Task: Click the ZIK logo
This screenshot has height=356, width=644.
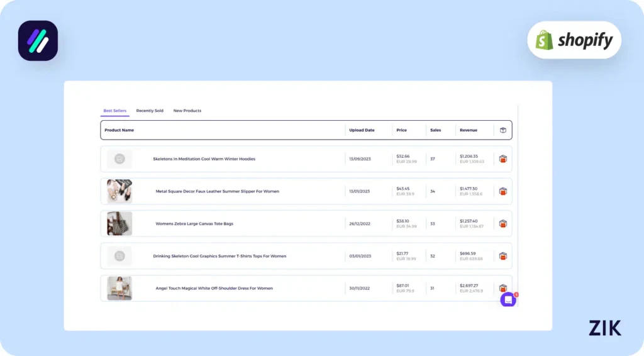Action: click(604, 328)
